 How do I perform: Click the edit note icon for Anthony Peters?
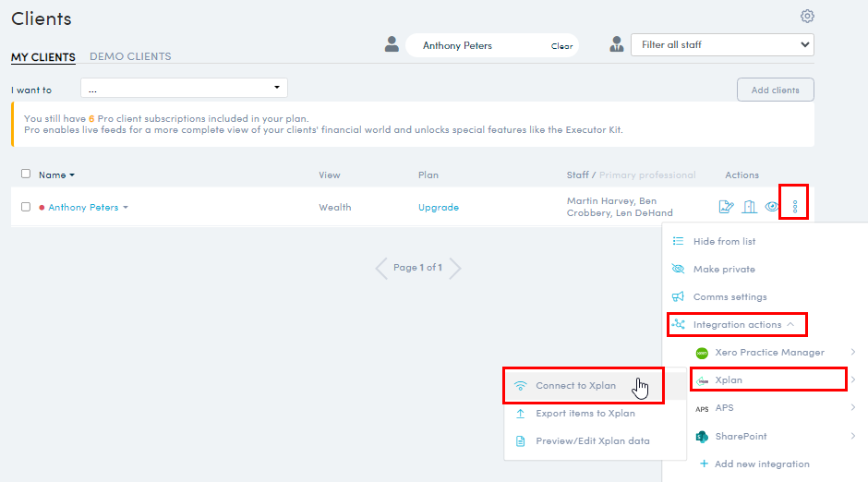tap(726, 207)
